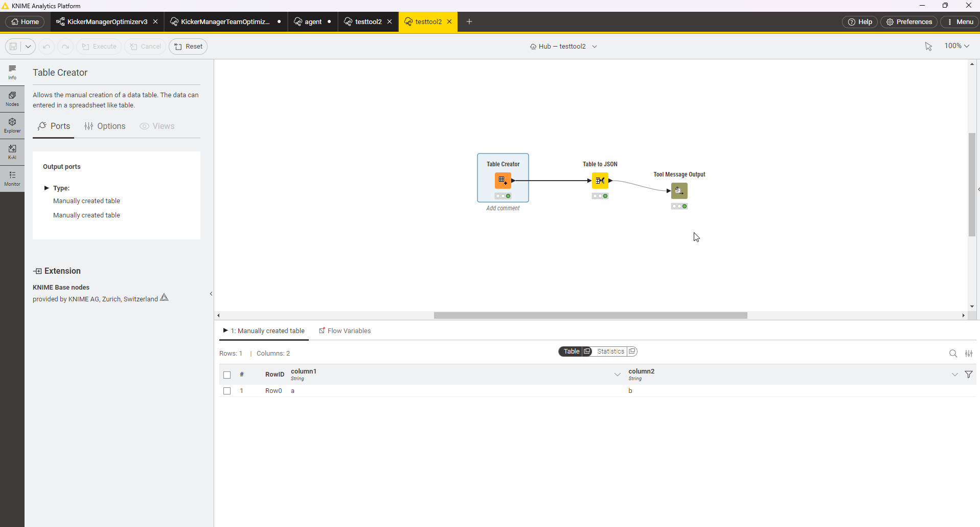This screenshot has width=980, height=527.
Task: Open the Help menu button
Action: pos(860,22)
